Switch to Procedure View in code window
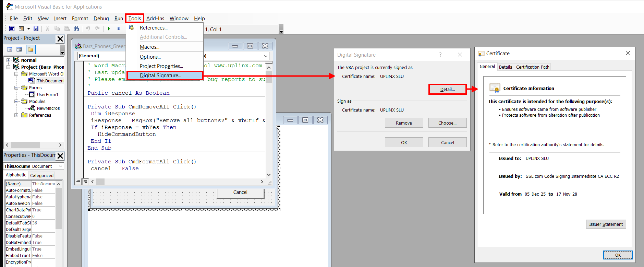Image resolution: width=644 pixels, height=267 pixels. pos(78,181)
